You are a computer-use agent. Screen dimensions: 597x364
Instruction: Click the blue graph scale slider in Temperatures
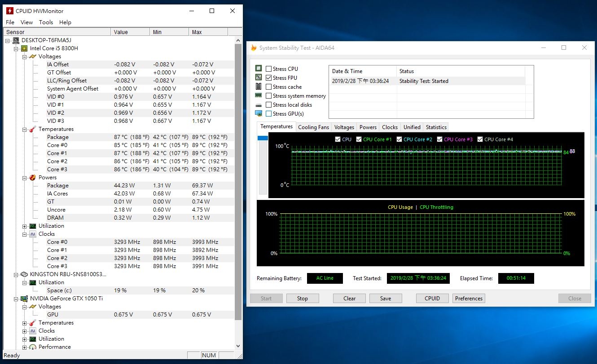coord(263,138)
